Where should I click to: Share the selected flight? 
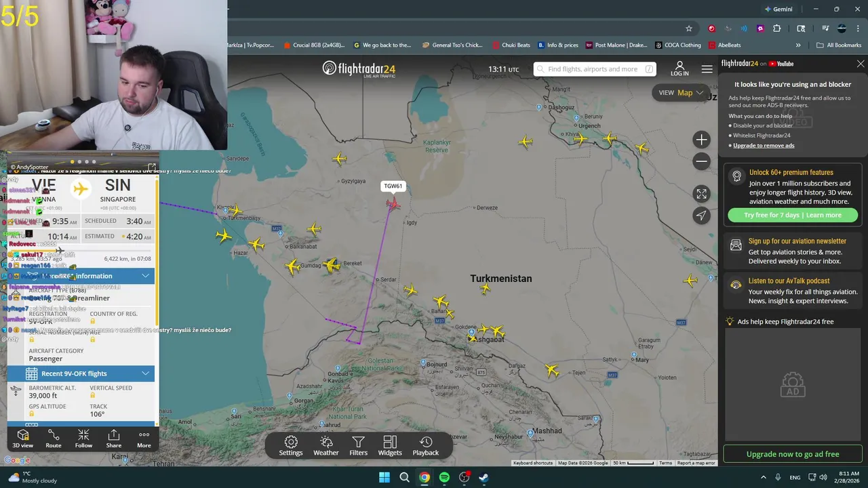tap(114, 439)
